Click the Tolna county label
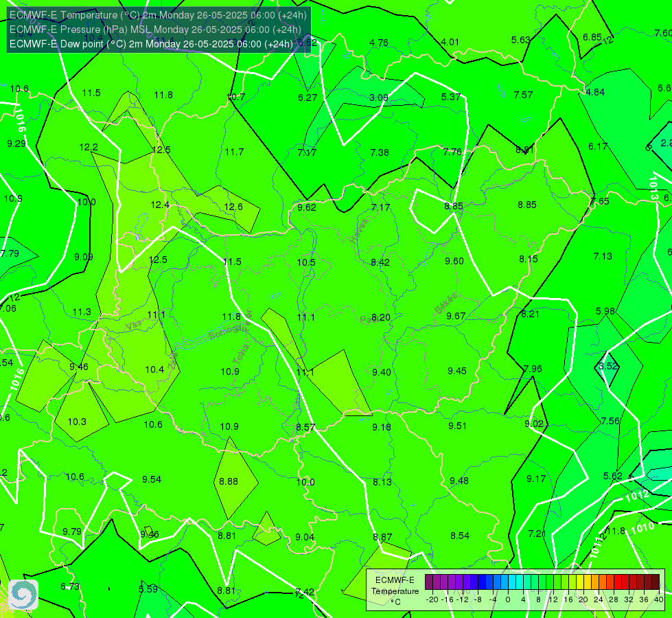Viewport: 672px width, 618px height. (x=240, y=355)
